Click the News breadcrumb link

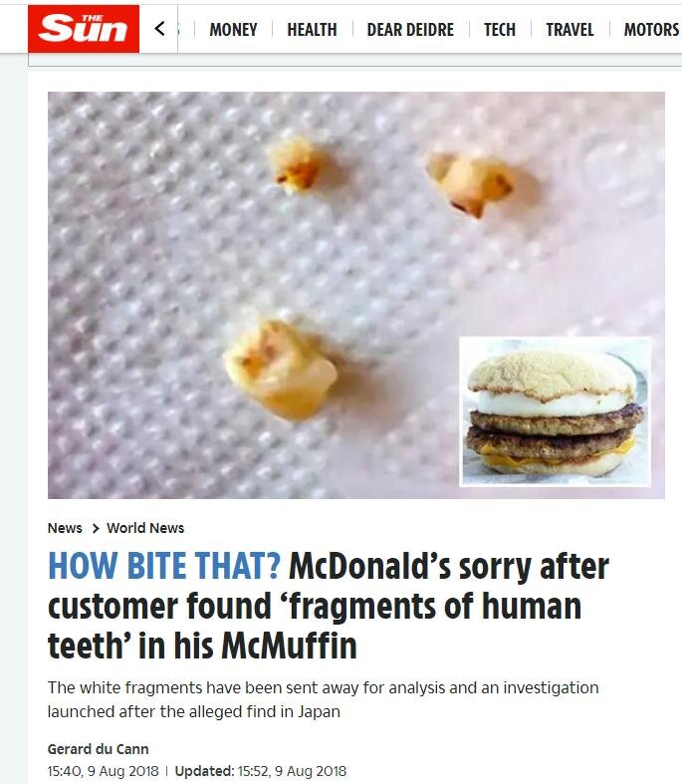coord(65,528)
